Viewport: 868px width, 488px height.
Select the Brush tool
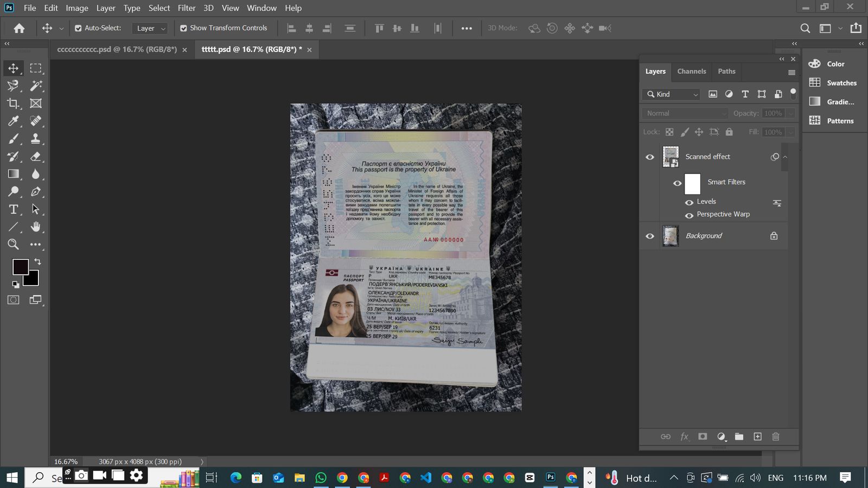13,139
